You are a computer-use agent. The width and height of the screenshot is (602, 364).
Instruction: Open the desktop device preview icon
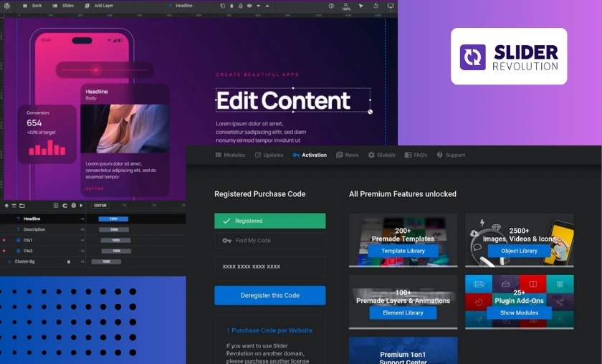tap(391, 6)
